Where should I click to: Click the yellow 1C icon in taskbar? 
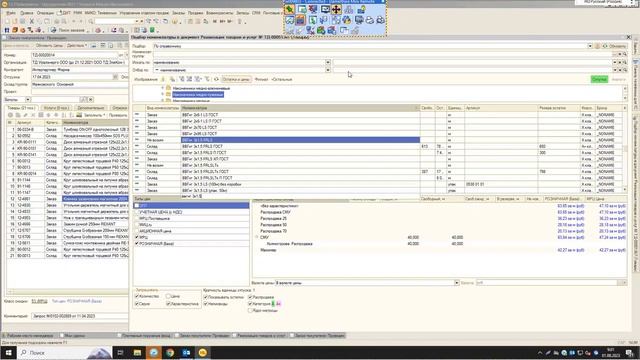(203, 352)
